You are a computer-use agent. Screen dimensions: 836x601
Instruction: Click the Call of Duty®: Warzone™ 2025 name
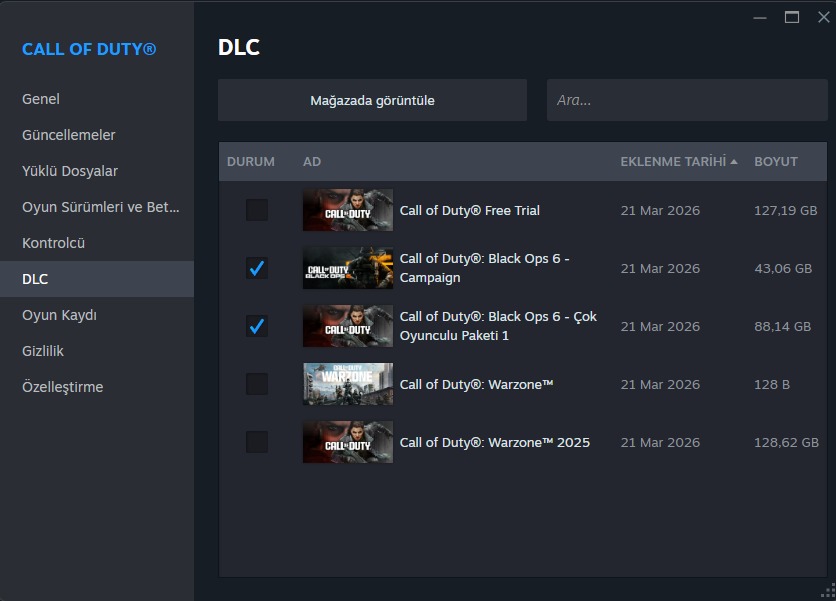(x=495, y=443)
